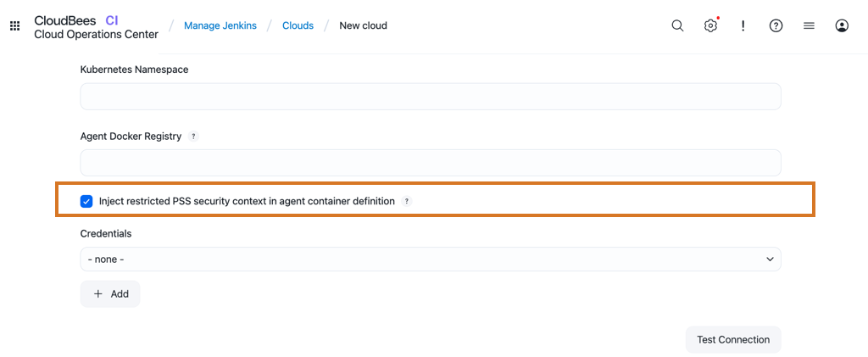Add new credentials with Add button
The image size is (868, 357).
point(110,294)
